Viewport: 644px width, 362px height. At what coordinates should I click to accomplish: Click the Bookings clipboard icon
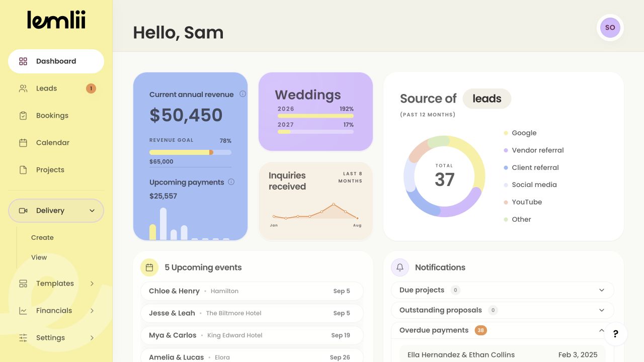tap(23, 116)
